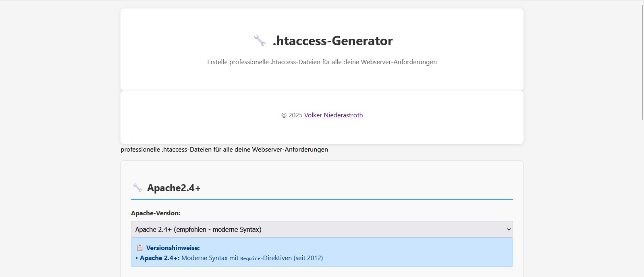Click the blue divider line under Apache2.4+

[322, 199]
